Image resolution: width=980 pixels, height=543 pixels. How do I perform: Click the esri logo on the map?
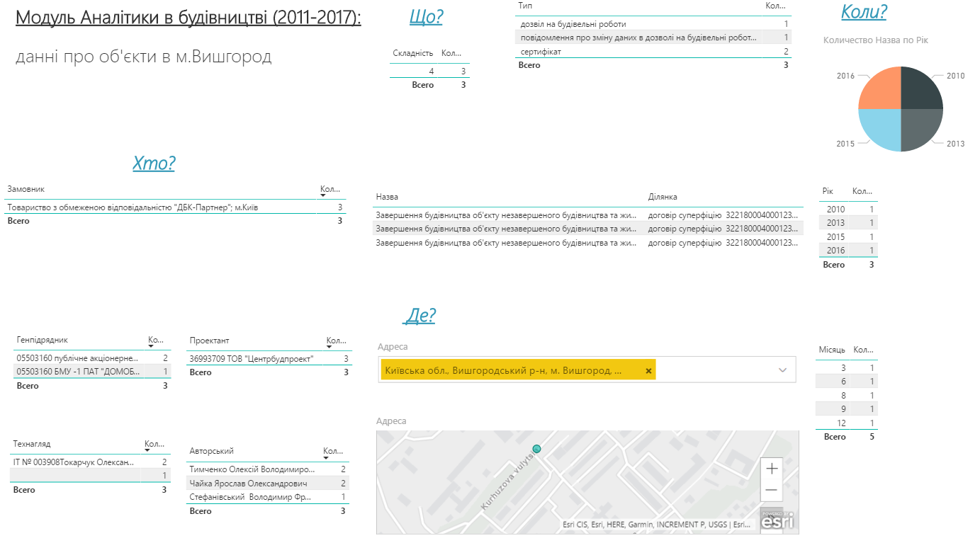pyautogui.click(x=777, y=520)
